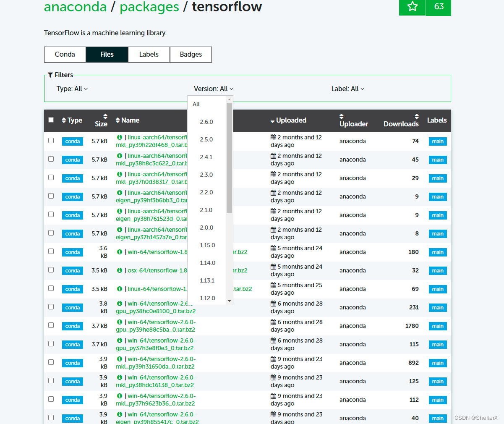Sort table by Type column

(x=72, y=120)
